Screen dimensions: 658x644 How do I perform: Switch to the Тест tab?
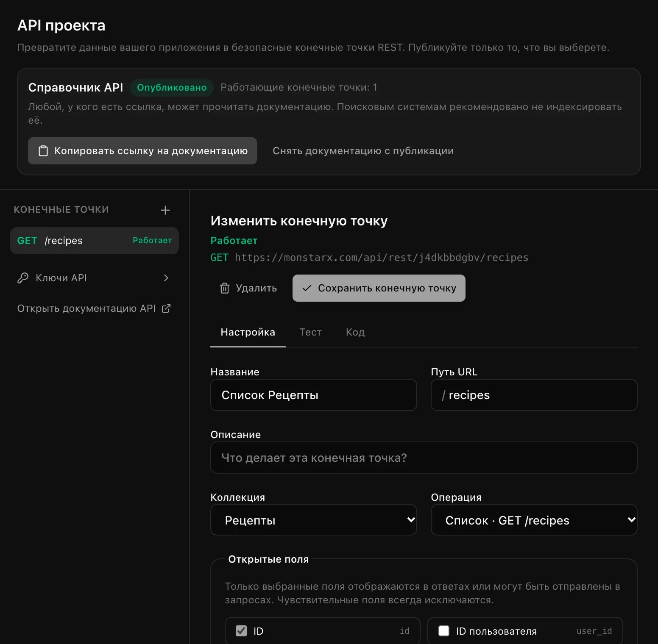point(310,332)
